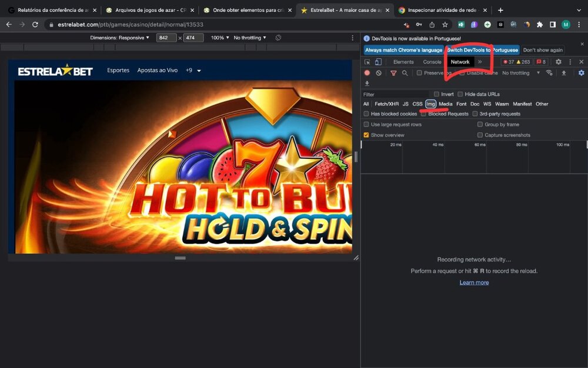588x368 pixels.
Task: Enable Use large request rows
Action: 366,124
